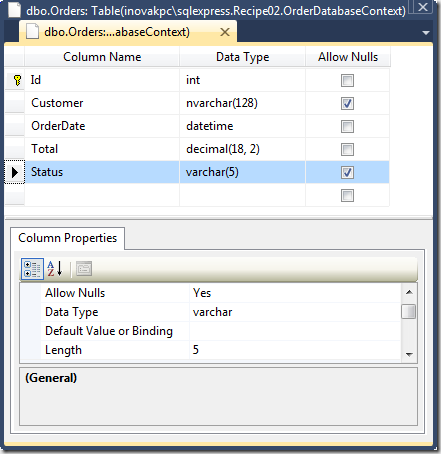Close the dbo.Orders tab with its X
Image resolution: width=441 pixels, height=454 pixels.
(x=225, y=32)
